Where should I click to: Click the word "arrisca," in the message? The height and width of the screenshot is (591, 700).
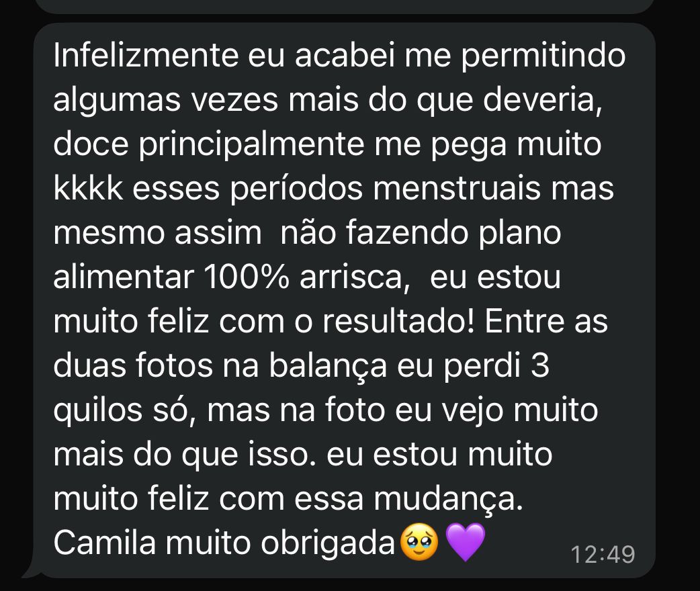[355, 277]
